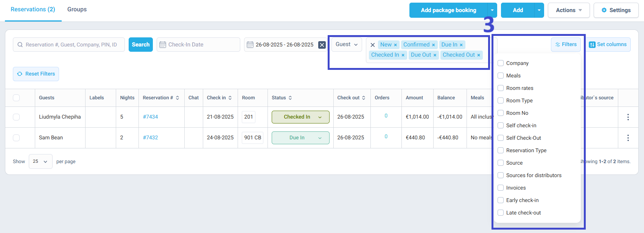Image resolution: width=644 pixels, height=233 pixels.
Task: Click Add package booking
Action: (448, 10)
